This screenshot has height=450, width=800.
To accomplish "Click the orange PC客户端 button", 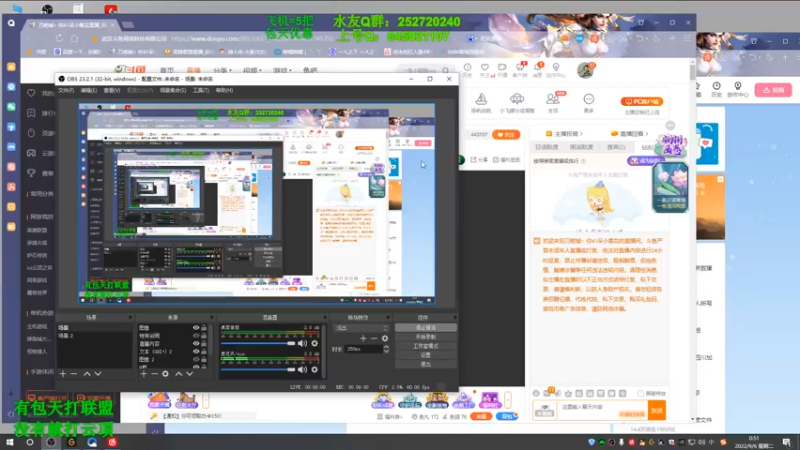I will [x=641, y=102].
